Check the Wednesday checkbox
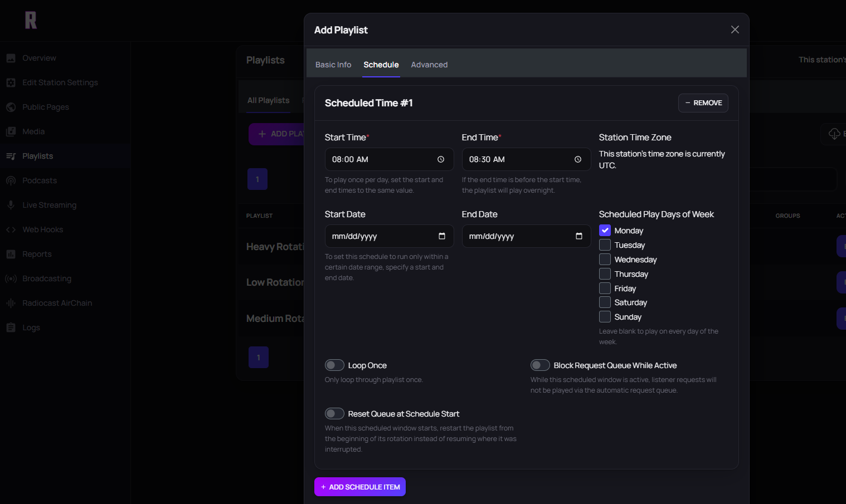The width and height of the screenshot is (846, 504). [605, 260]
